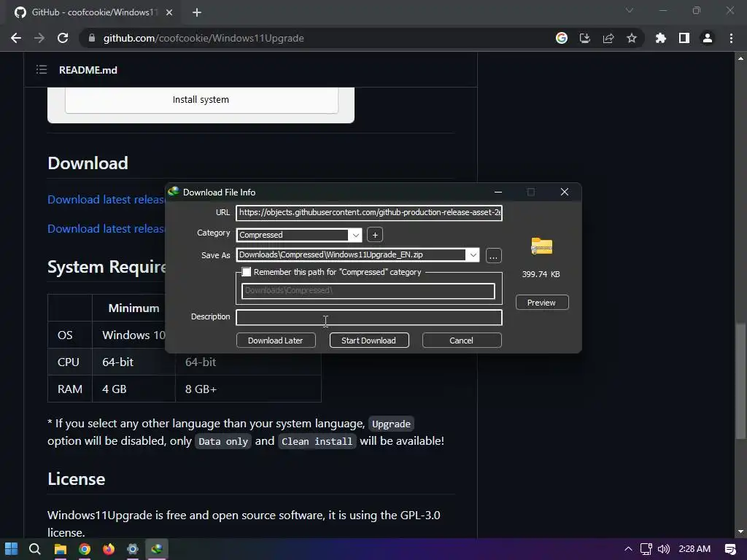747x560 pixels.
Task: Click the browse folder ellipsis button
Action: pos(494,256)
